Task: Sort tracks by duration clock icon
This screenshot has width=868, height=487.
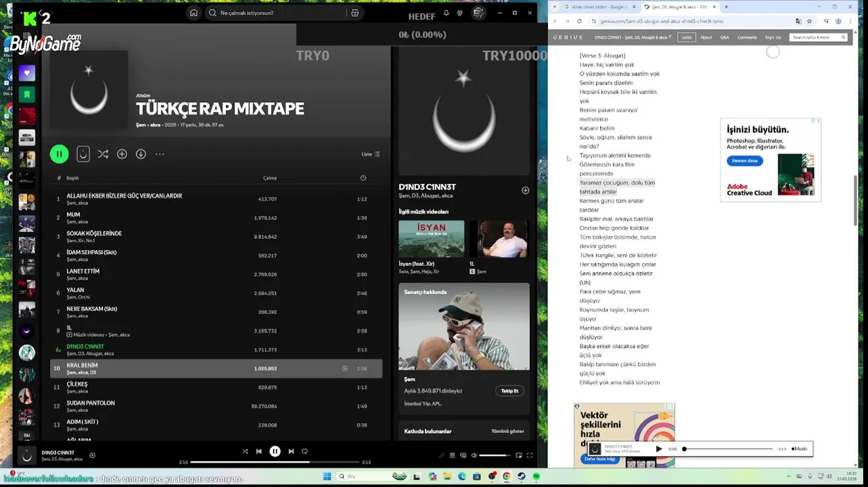Action: coord(363,178)
